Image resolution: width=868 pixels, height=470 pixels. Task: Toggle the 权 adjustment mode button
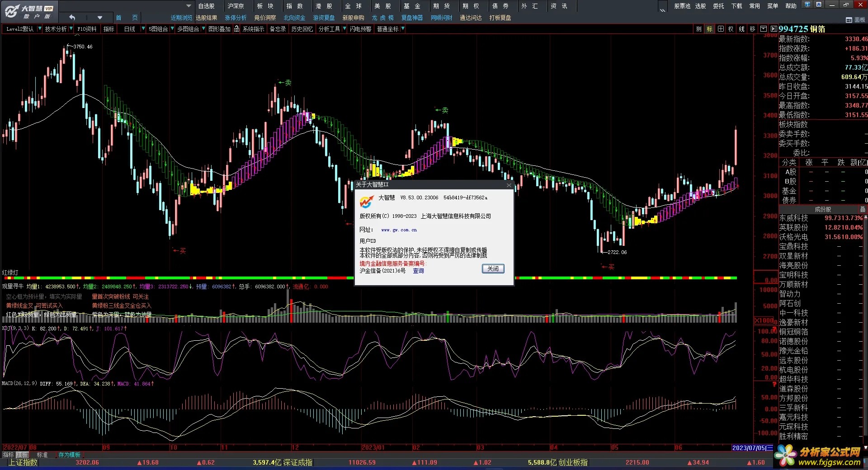pyautogui.click(x=731, y=29)
